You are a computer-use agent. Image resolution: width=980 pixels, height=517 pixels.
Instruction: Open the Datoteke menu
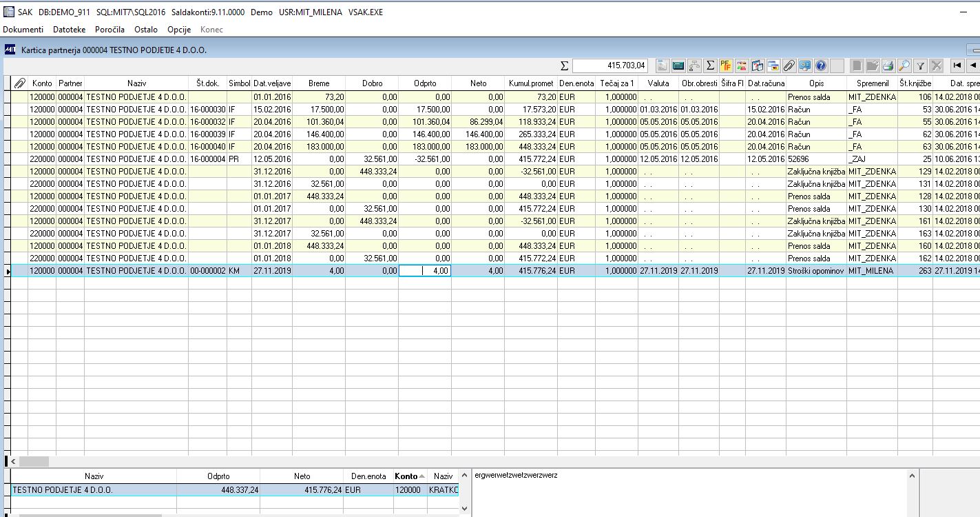coord(69,30)
